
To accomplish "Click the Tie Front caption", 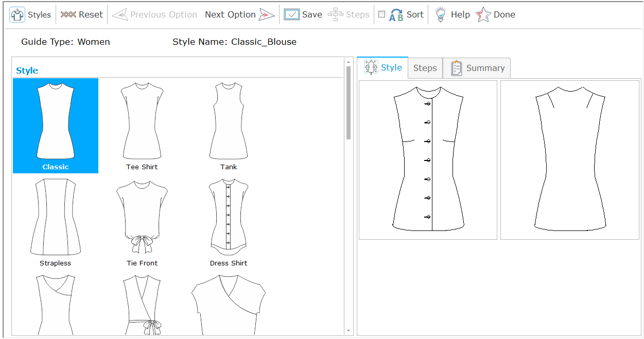I will coord(142,263).
